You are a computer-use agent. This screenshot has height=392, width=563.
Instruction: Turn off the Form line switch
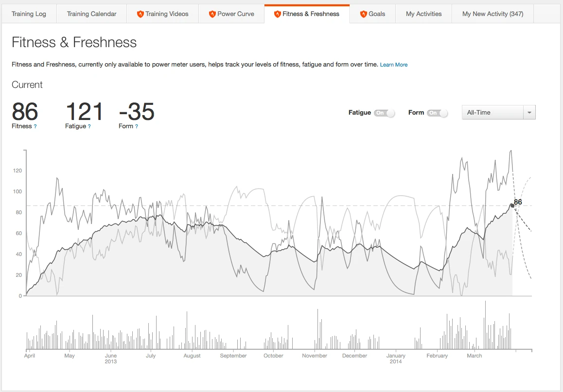pos(437,113)
